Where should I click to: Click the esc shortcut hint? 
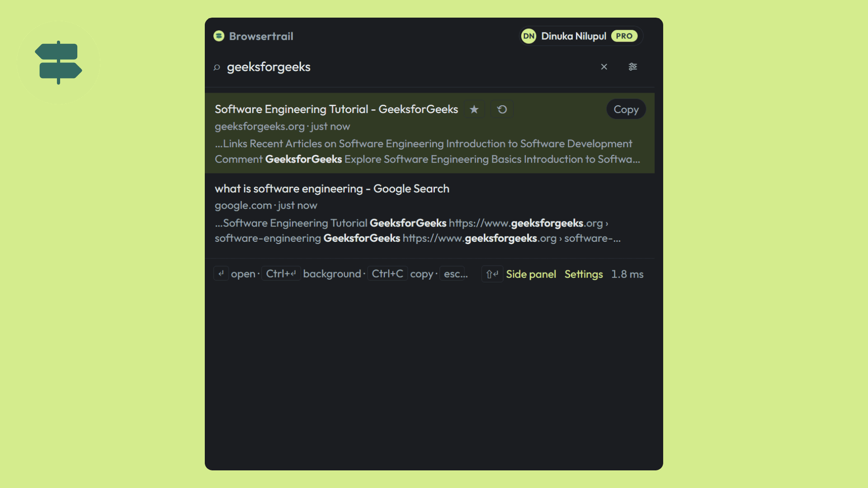click(454, 274)
